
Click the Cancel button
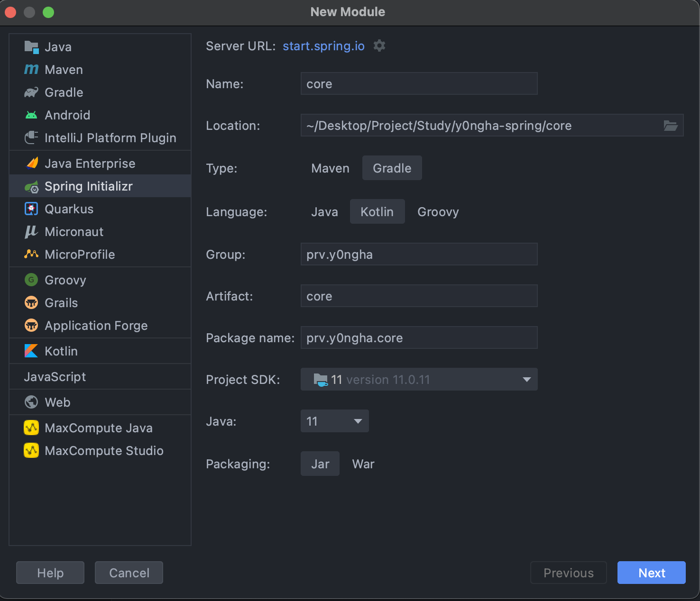pyautogui.click(x=129, y=573)
